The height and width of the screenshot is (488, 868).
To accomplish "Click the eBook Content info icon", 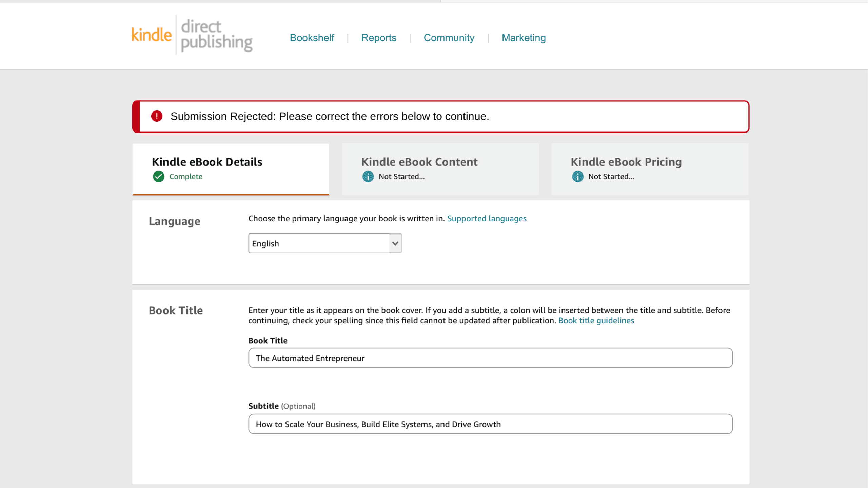I will point(368,177).
